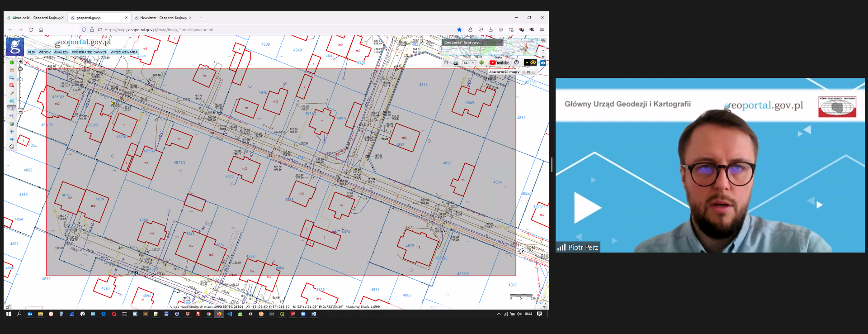868x334 pixels.
Task: Click the WYSZUKIWANIA menu button
Action: tap(124, 52)
